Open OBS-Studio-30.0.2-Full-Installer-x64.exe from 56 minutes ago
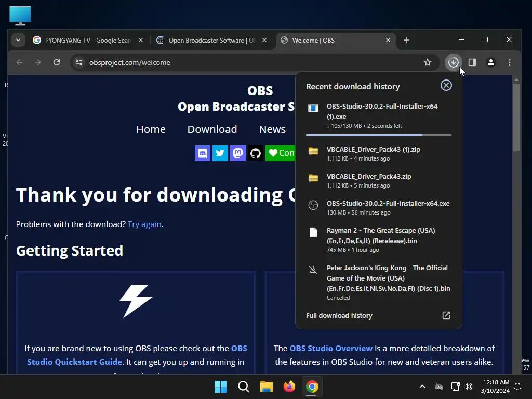The height and width of the screenshot is (399, 532). (379, 208)
